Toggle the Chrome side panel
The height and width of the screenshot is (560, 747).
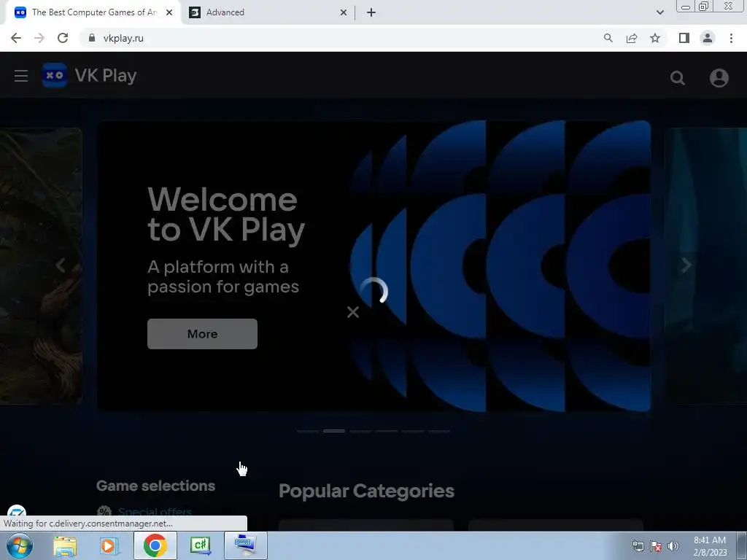(684, 38)
